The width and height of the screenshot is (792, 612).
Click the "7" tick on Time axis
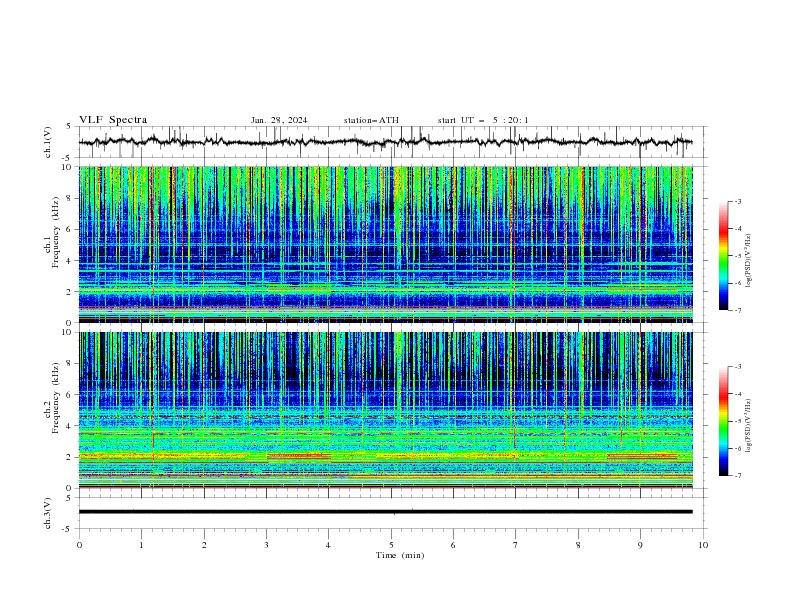coord(516,545)
